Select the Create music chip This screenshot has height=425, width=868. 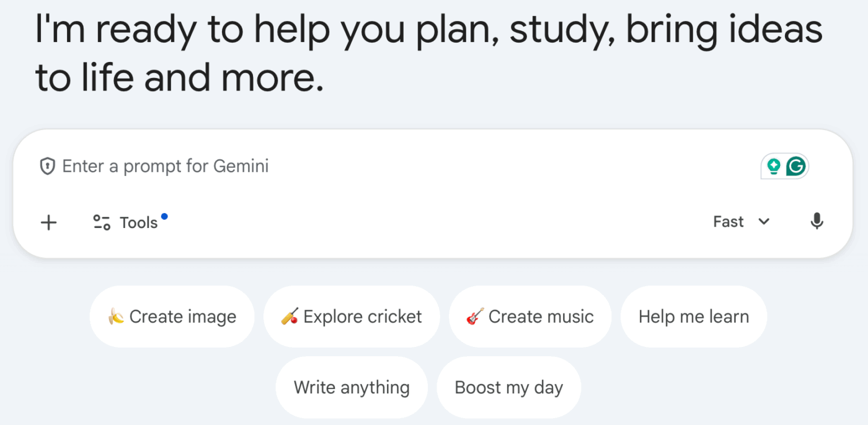(530, 316)
